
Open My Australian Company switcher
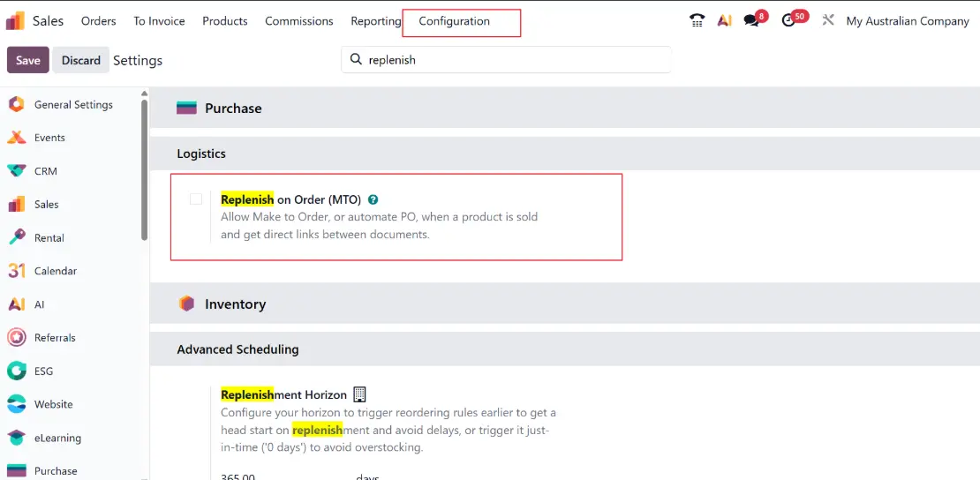[x=908, y=21]
